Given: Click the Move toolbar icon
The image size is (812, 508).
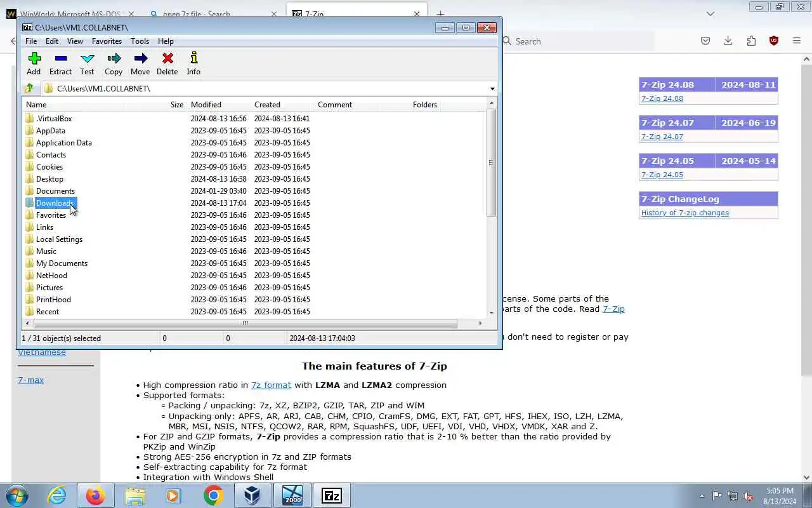Looking at the screenshot, I should (x=141, y=58).
